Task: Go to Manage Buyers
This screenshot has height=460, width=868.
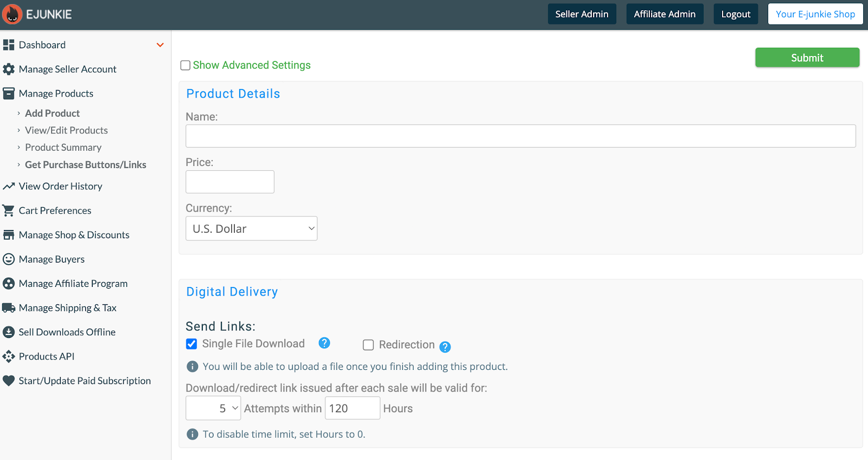Action: pyautogui.click(x=52, y=259)
